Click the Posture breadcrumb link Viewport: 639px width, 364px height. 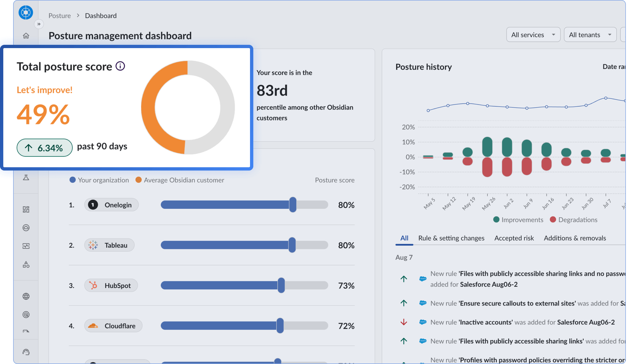point(60,16)
